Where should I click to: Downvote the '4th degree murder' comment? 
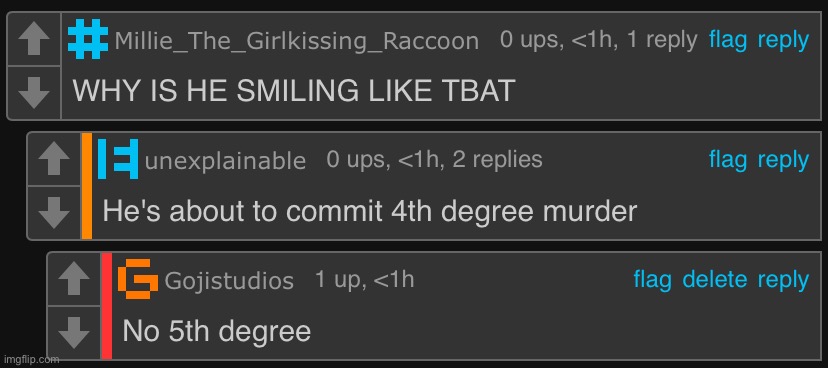(x=54, y=213)
